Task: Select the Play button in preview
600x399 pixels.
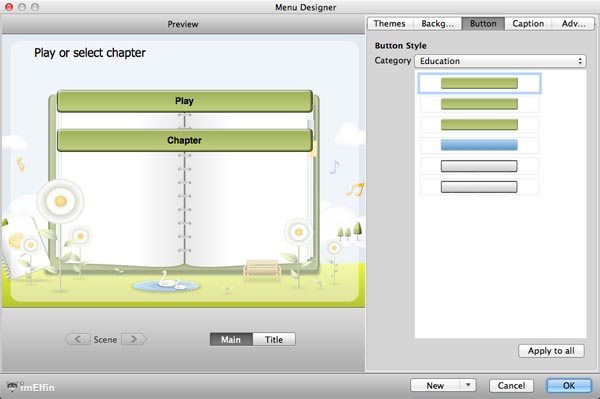Action: [x=184, y=101]
